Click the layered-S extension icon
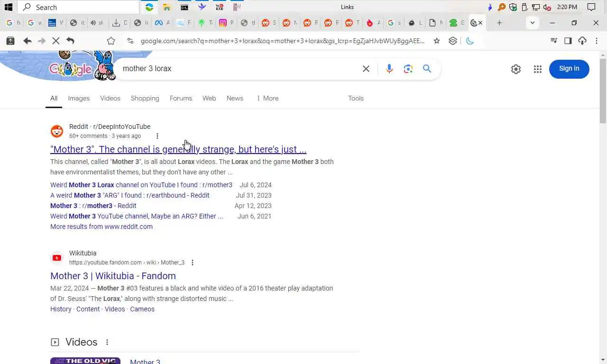 453,41
